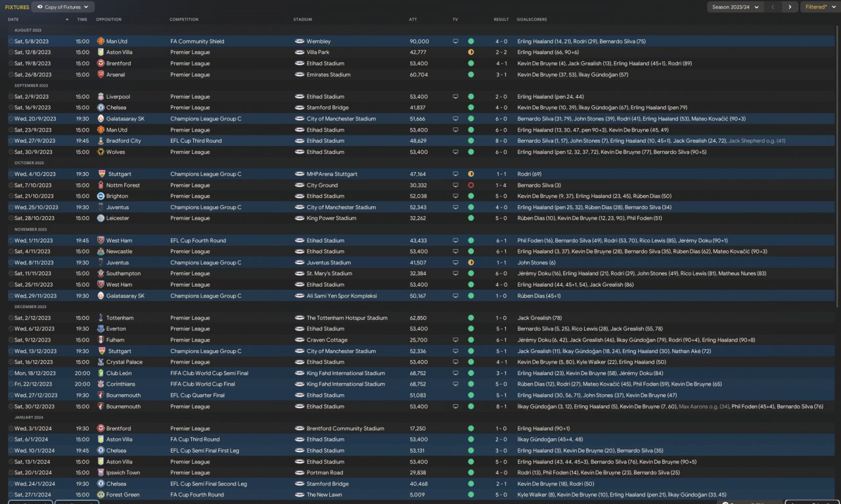Click the Southampton club badge
The image size is (841, 504).
[x=101, y=273]
